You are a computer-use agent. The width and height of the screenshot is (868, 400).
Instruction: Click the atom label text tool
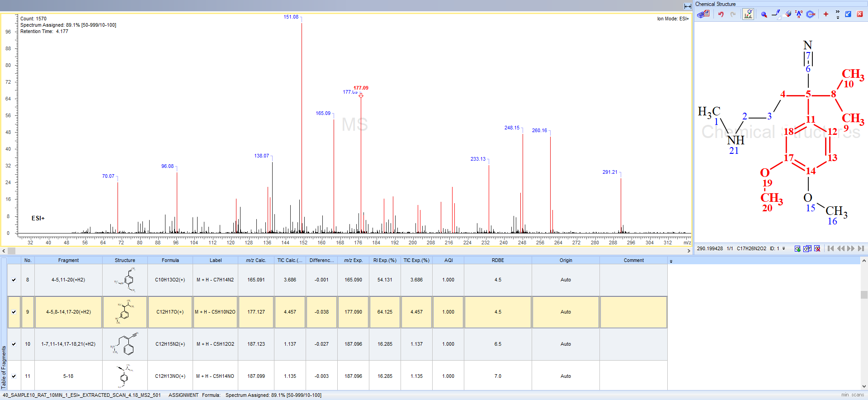click(799, 14)
